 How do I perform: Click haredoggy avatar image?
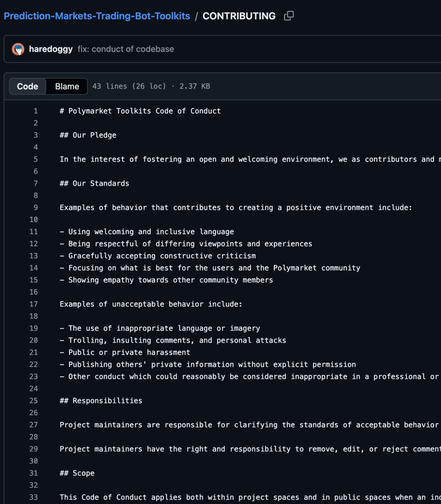18,49
